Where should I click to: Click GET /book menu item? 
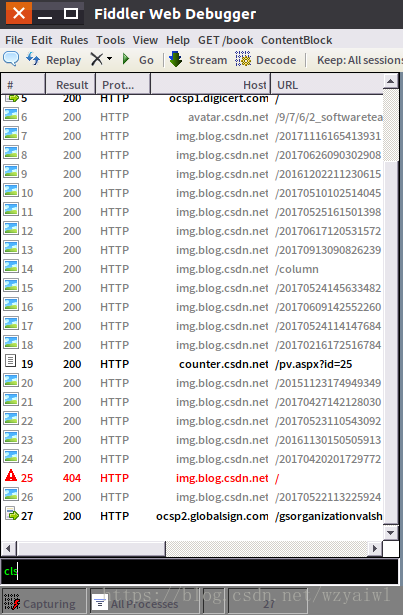pyautogui.click(x=226, y=40)
